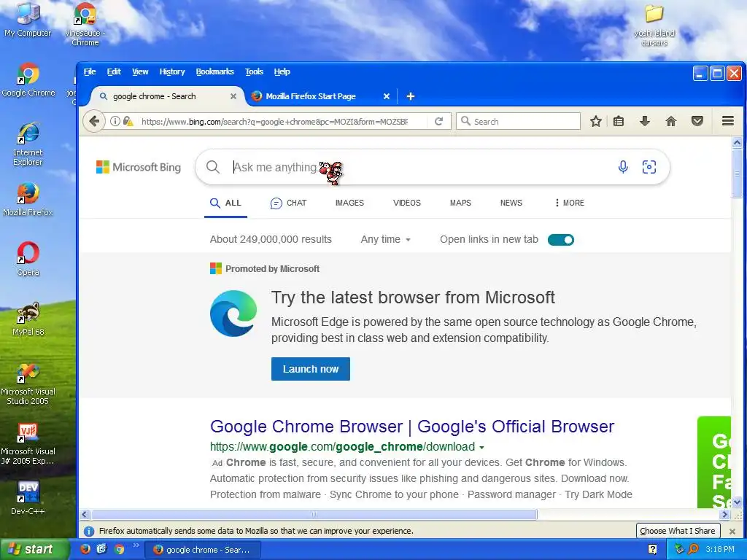Expand the MORE search categories menu

pyautogui.click(x=569, y=203)
